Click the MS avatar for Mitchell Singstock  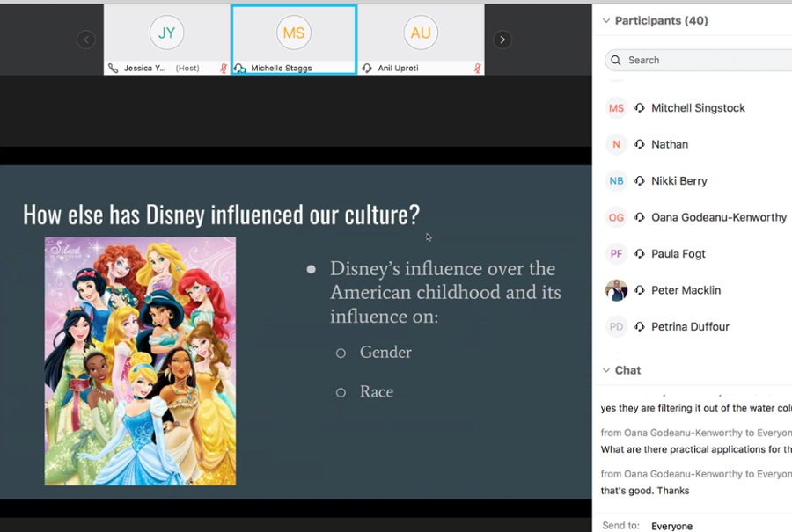click(x=616, y=108)
